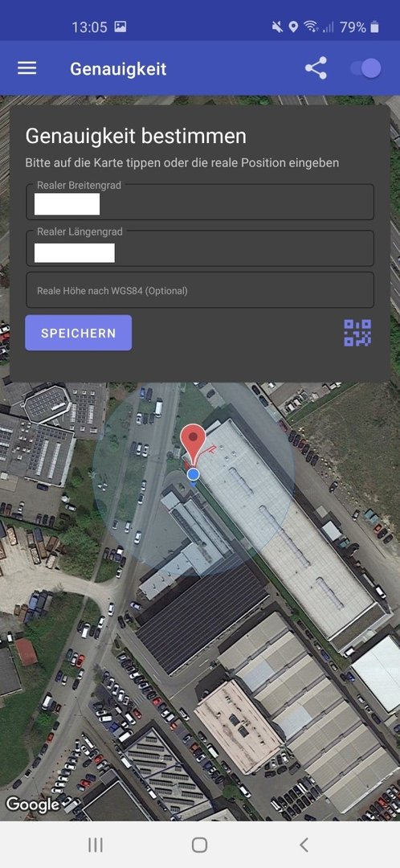Click the Google logo on map
400x868 pixels.
(x=32, y=805)
